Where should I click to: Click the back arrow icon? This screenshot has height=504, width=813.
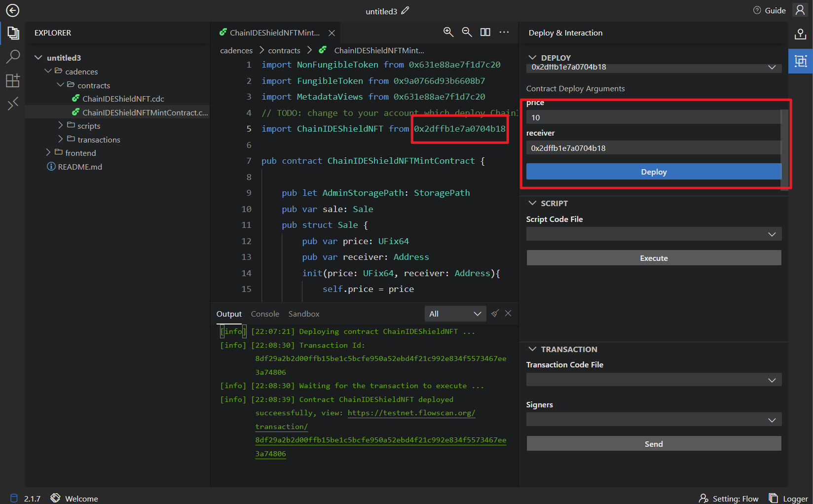[x=12, y=10]
